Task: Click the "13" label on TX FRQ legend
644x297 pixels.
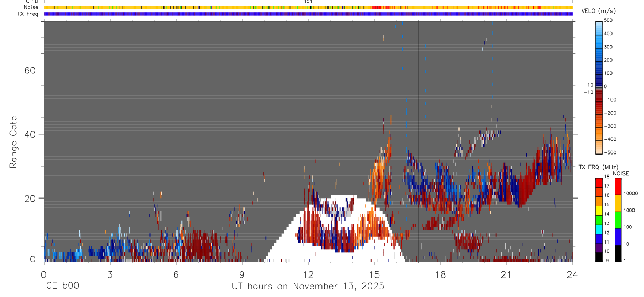Action: pyautogui.click(x=607, y=224)
